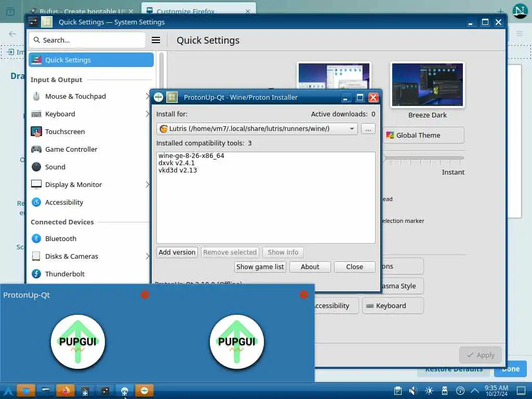The width and height of the screenshot is (532, 399).
Task: Adjust the animation speed slider
Action: click(x=423, y=158)
